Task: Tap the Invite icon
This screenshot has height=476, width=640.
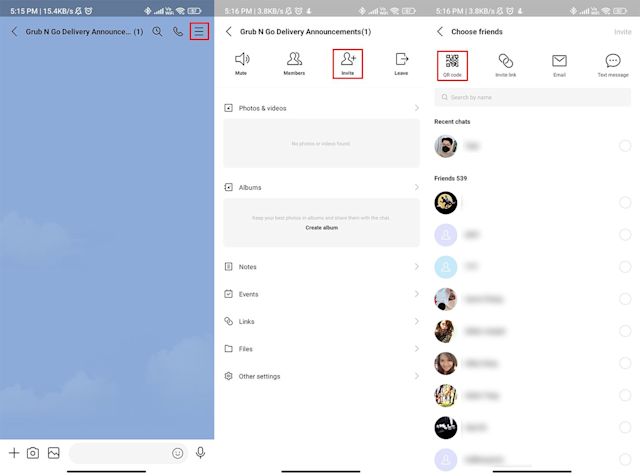Action: pos(348,64)
